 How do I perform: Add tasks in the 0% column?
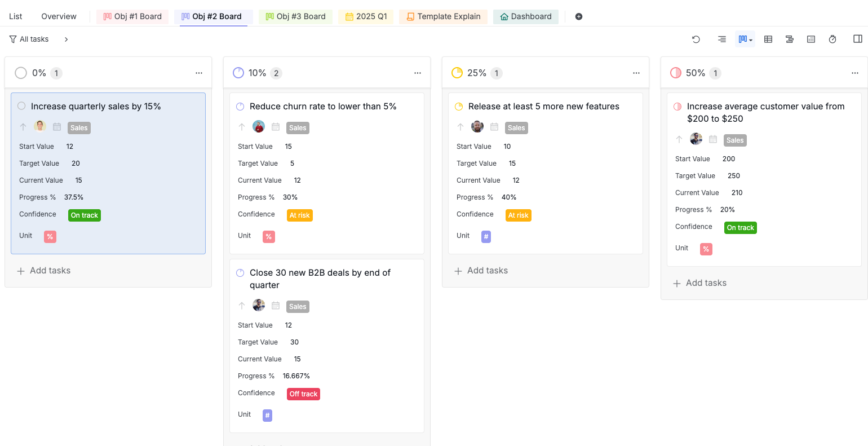44,271
